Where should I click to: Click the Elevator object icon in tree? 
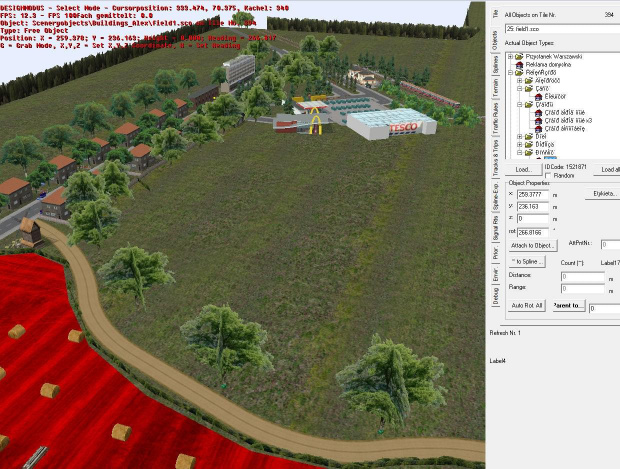537,96
